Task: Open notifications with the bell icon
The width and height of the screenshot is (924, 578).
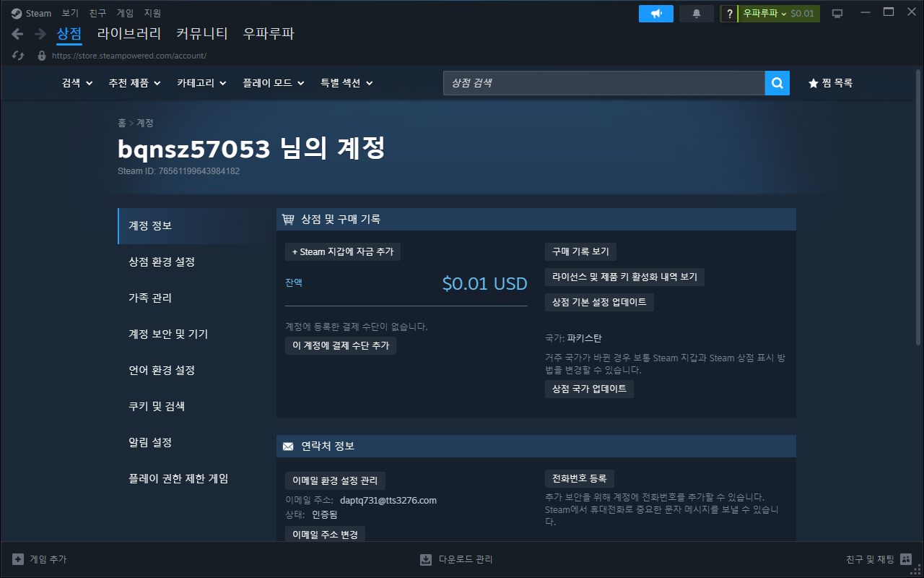Action: tap(696, 13)
